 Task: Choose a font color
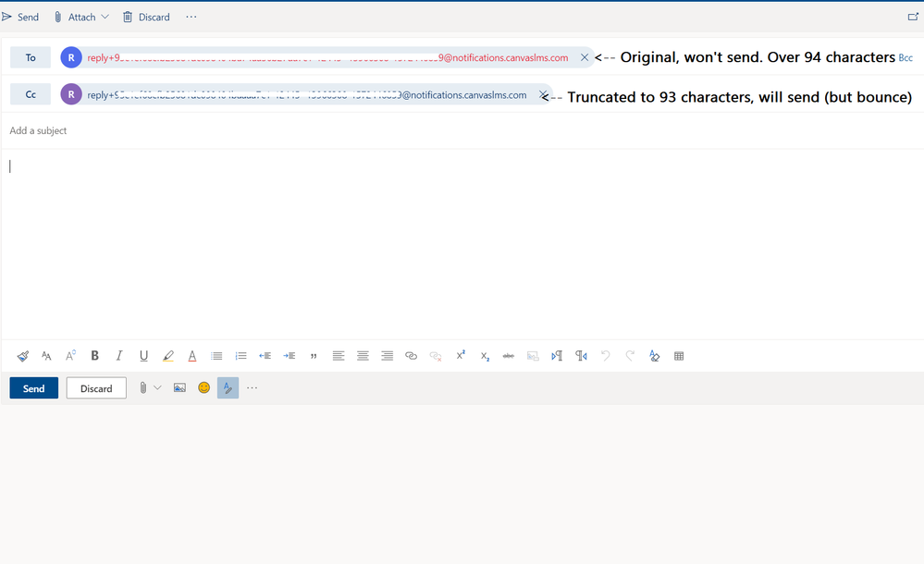click(x=192, y=356)
